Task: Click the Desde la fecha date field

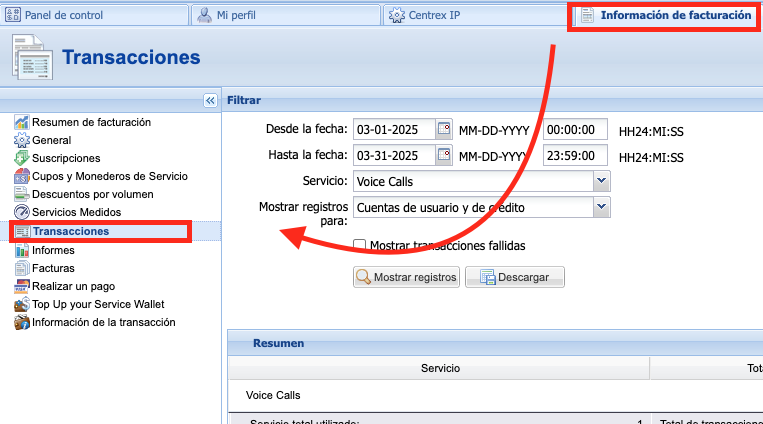Action: click(x=394, y=129)
